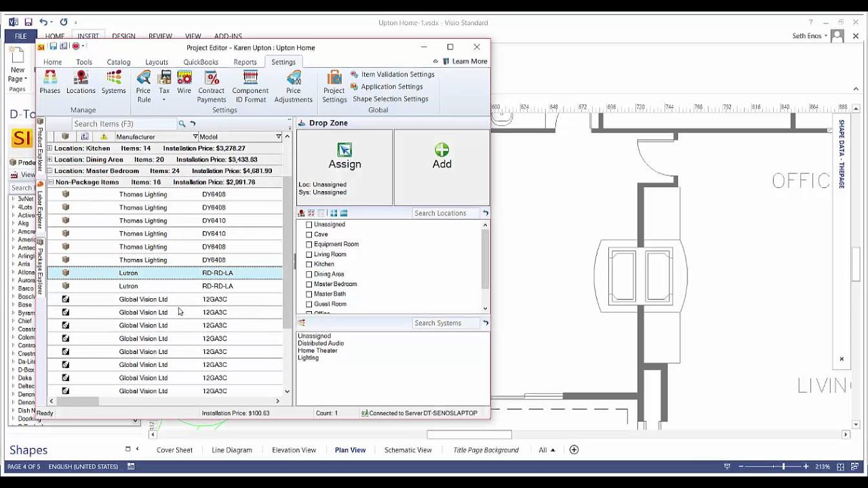Image resolution: width=868 pixels, height=488 pixels.
Task: Click the red record icon in Project Editor toolbar
Action: click(x=75, y=47)
